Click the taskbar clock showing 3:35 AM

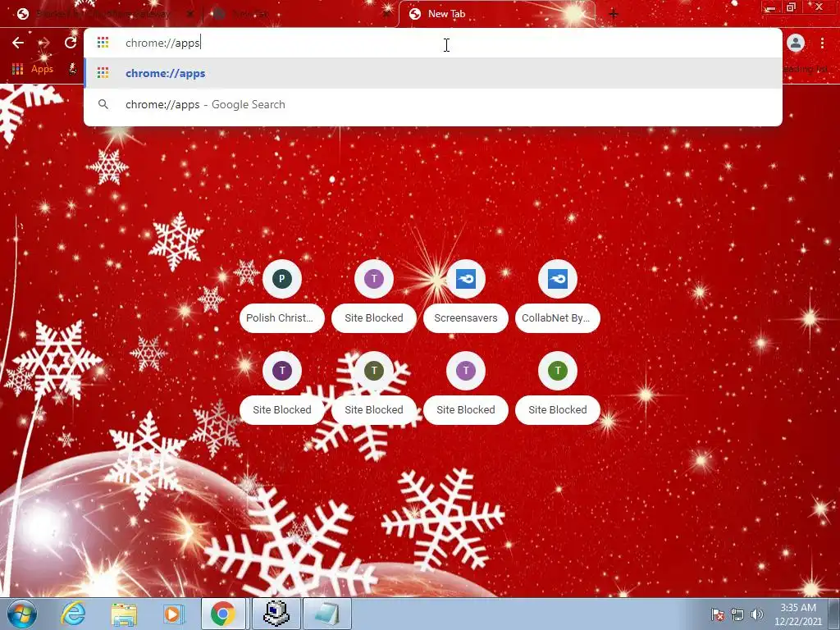click(x=797, y=614)
